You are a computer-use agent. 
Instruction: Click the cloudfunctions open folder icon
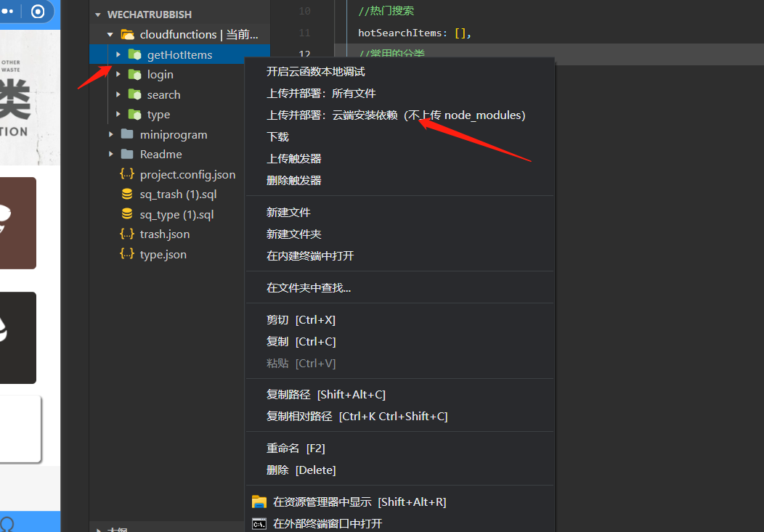[x=127, y=34]
